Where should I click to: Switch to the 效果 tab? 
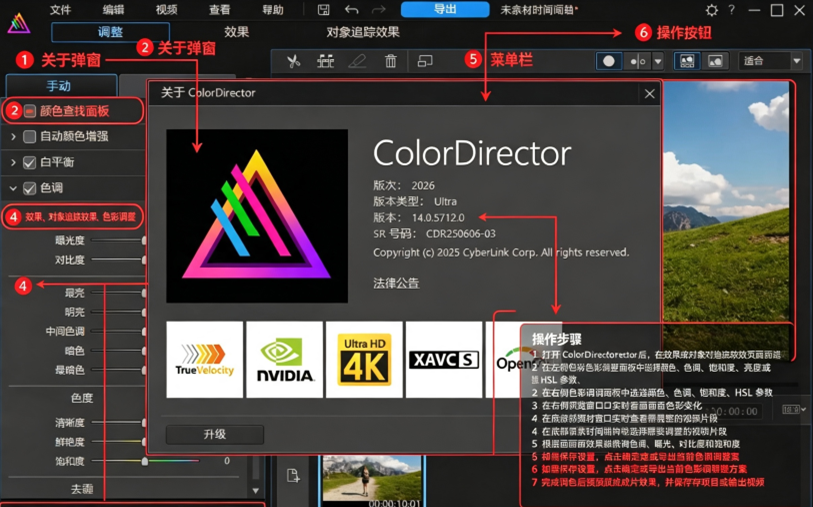236,32
